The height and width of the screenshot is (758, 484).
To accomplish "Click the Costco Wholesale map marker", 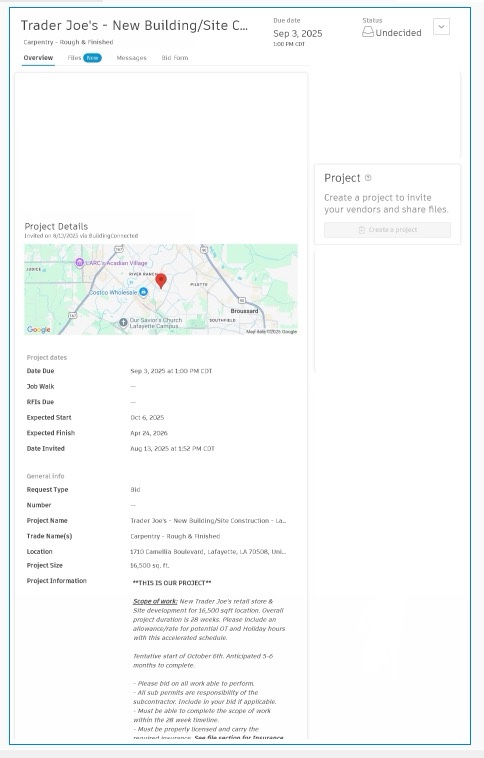I will coord(143,292).
